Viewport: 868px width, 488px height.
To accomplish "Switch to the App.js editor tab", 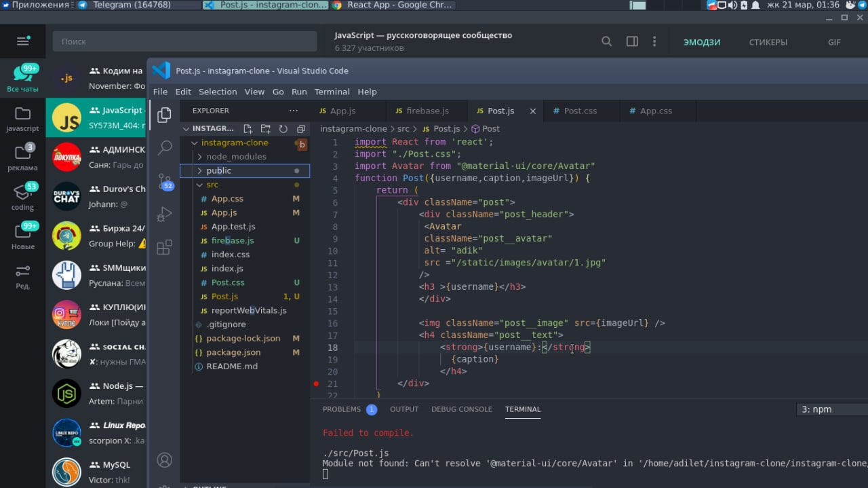I will pyautogui.click(x=348, y=111).
